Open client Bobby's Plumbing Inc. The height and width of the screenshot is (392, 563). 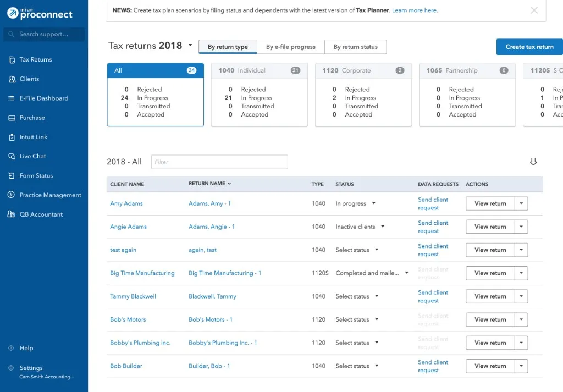point(140,343)
